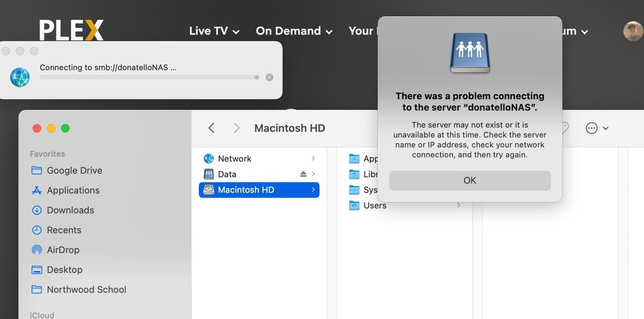Click the Finder red close button
This screenshot has height=319, width=644.
click(37, 128)
